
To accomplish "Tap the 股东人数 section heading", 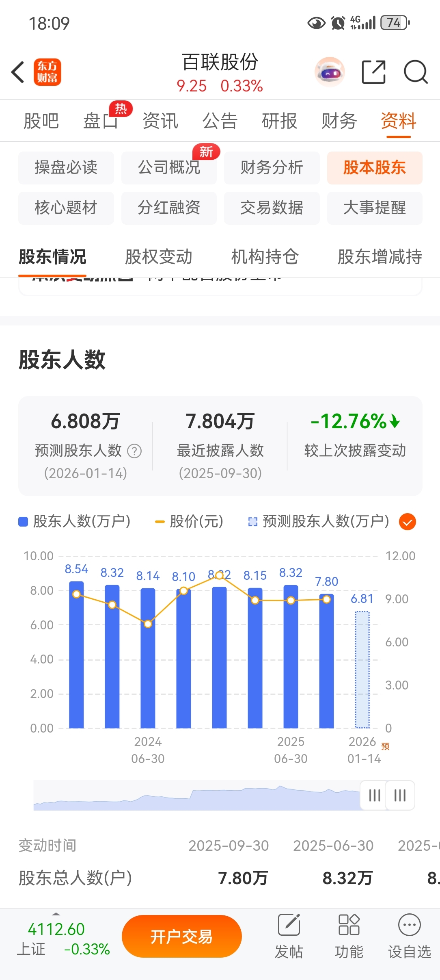I will coord(62,360).
